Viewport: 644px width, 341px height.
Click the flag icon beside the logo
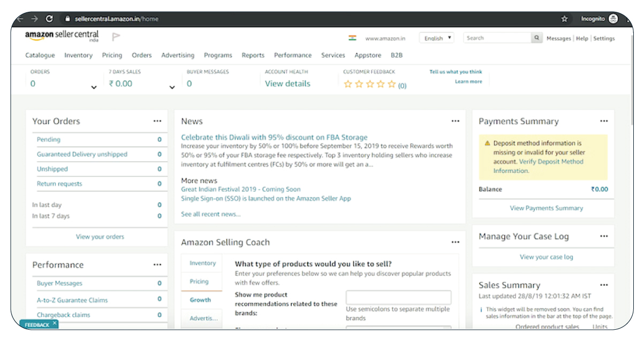(116, 37)
